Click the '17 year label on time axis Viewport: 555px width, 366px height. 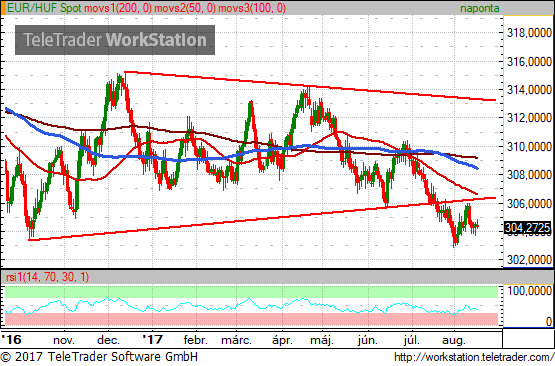click(x=153, y=340)
